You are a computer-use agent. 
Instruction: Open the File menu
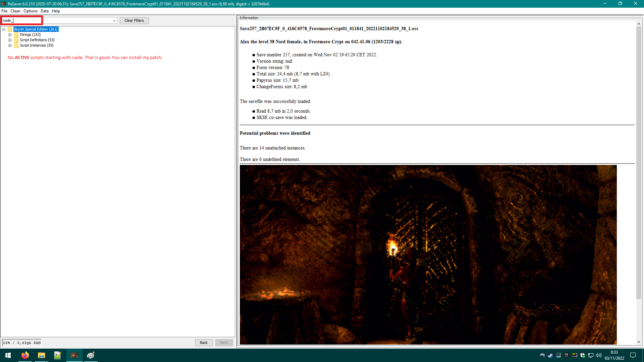(4, 11)
